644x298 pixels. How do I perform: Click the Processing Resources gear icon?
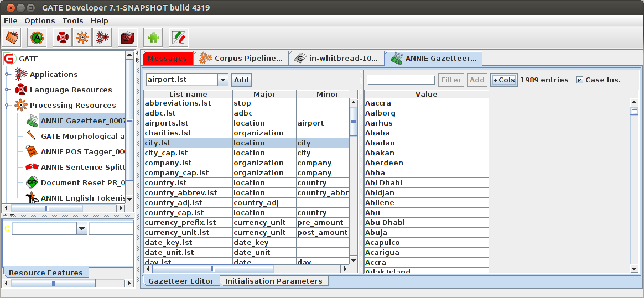tap(21, 106)
